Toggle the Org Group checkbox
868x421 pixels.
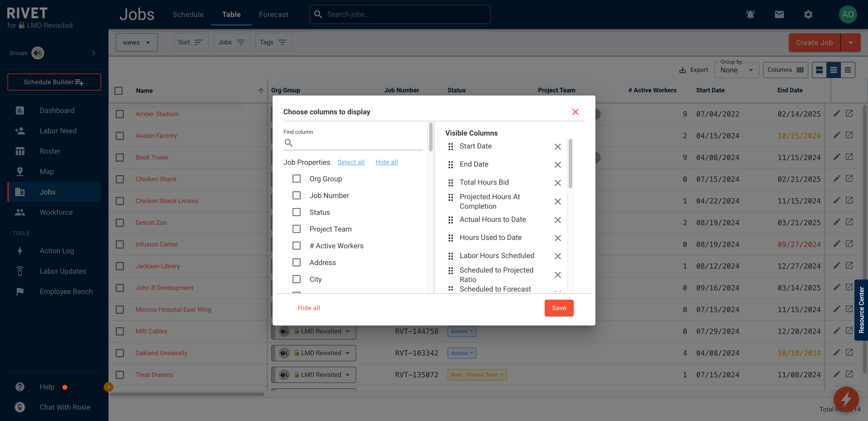296,178
